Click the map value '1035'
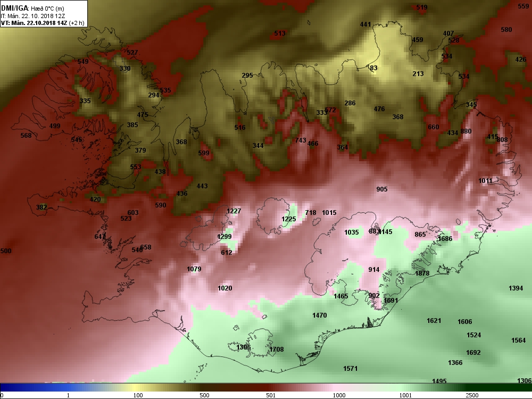Screen dimensions: 532x399 [352, 232]
